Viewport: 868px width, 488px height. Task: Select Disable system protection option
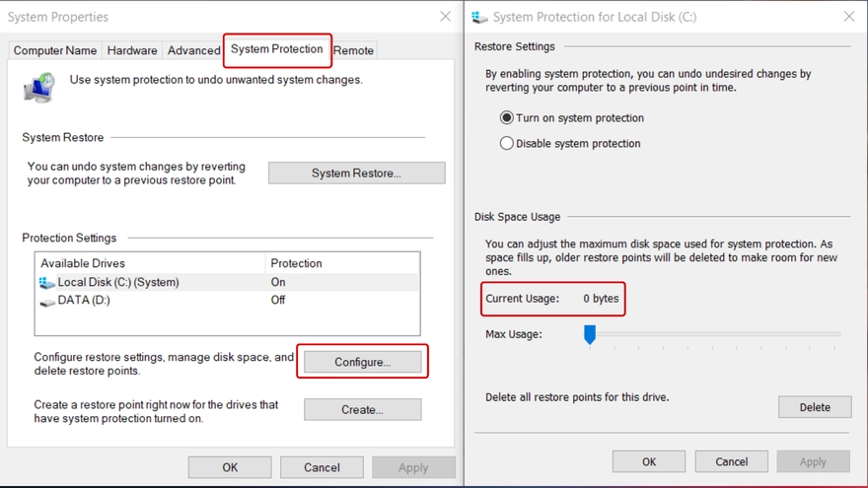tap(507, 144)
